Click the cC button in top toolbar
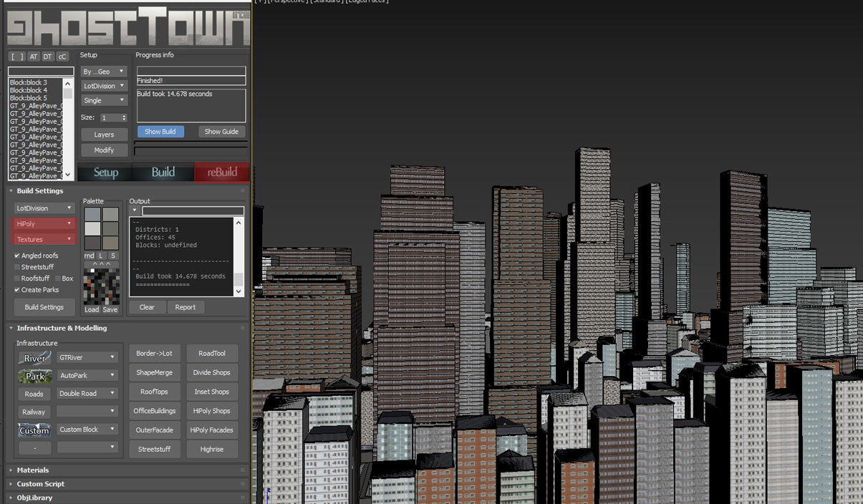This screenshot has height=504, width=863. click(62, 57)
